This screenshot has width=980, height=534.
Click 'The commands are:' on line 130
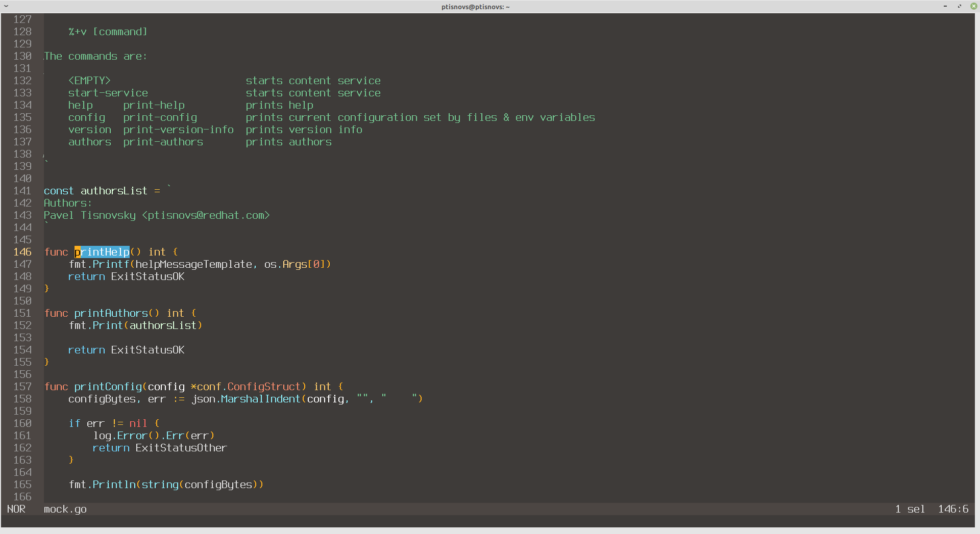[x=95, y=56]
